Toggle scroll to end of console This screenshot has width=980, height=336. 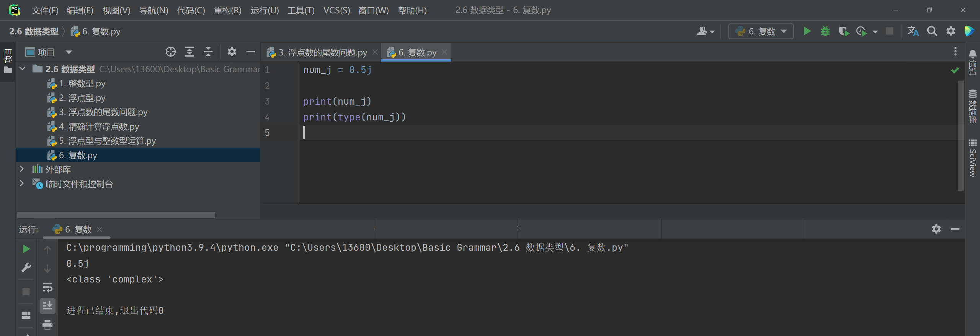coord(47,306)
